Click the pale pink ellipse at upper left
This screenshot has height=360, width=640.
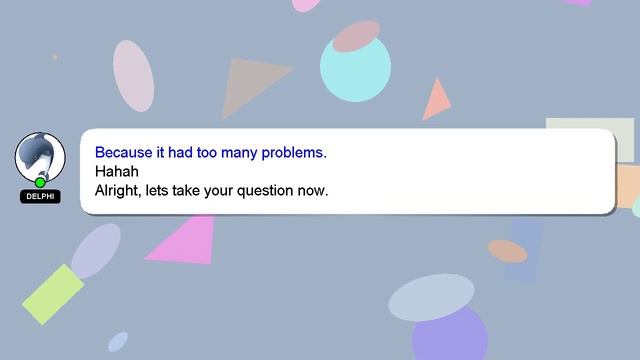click(x=133, y=76)
